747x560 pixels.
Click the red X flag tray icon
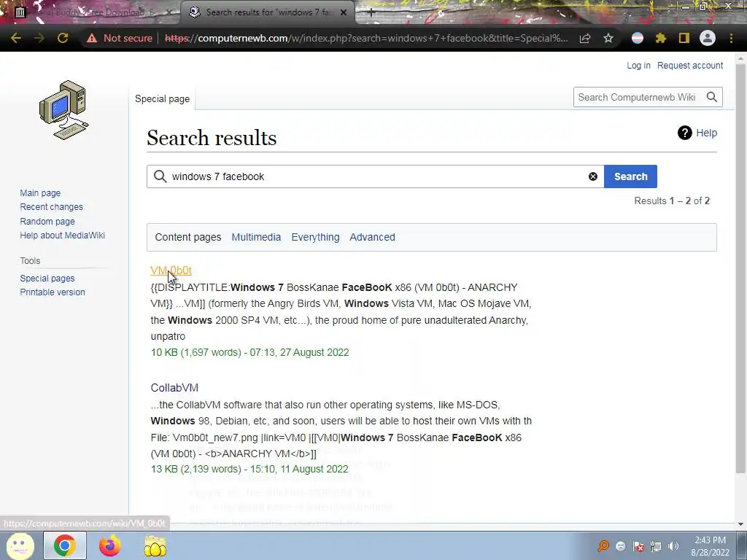(x=638, y=546)
